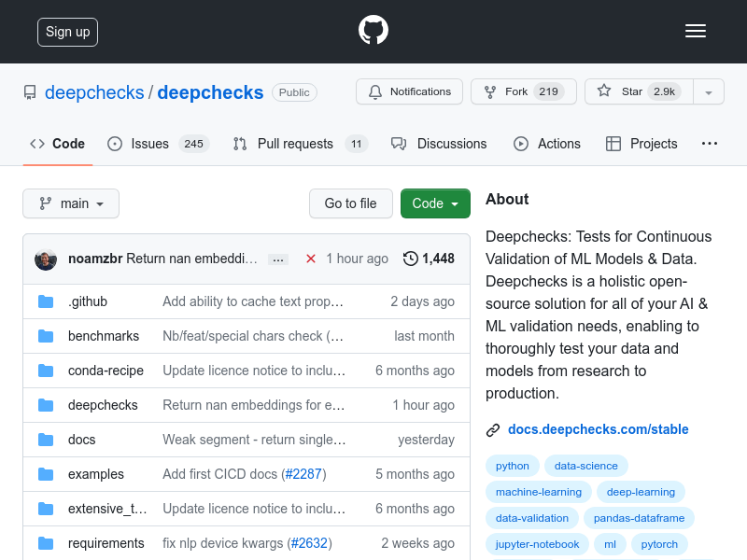This screenshot has width=747, height=560.
Task: Open pull request #2632 link
Action: [309, 543]
